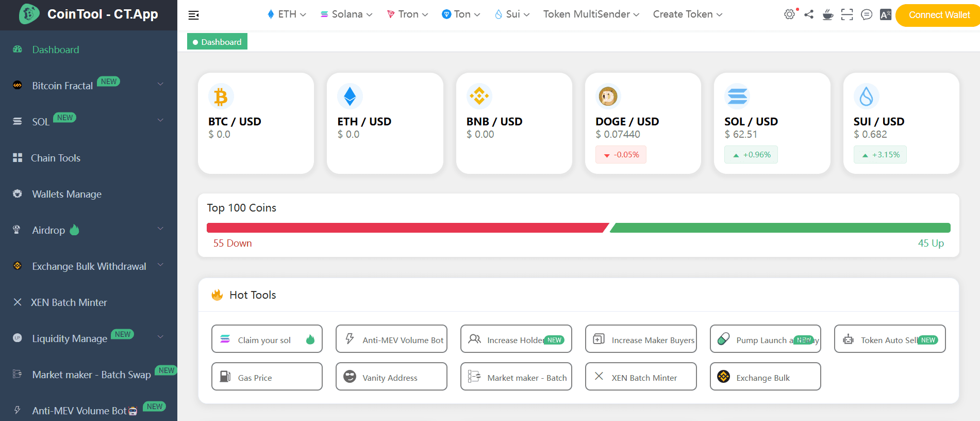Open the Increase Holder tool

tap(516, 339)
